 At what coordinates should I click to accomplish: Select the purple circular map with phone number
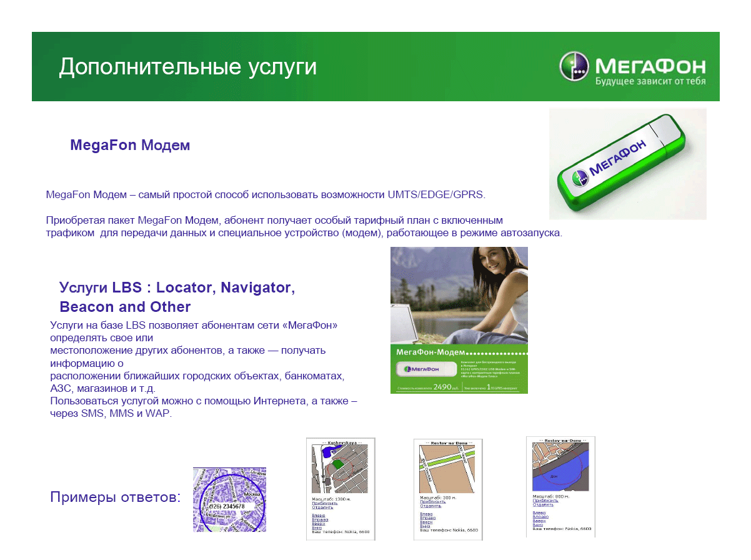click(229, 499)
